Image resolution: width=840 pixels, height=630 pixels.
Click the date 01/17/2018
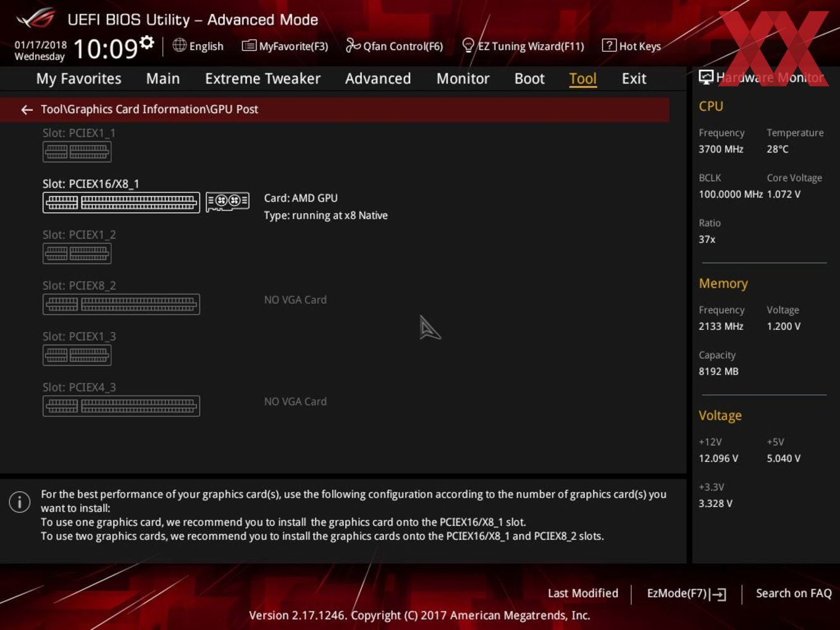(x=41, y=44)
